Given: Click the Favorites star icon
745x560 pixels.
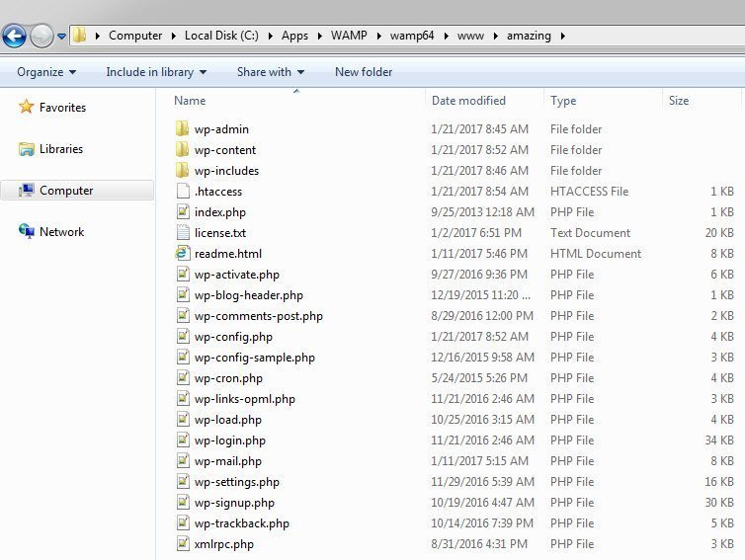Looking at the screenshot, I should (x=26, y=107).
